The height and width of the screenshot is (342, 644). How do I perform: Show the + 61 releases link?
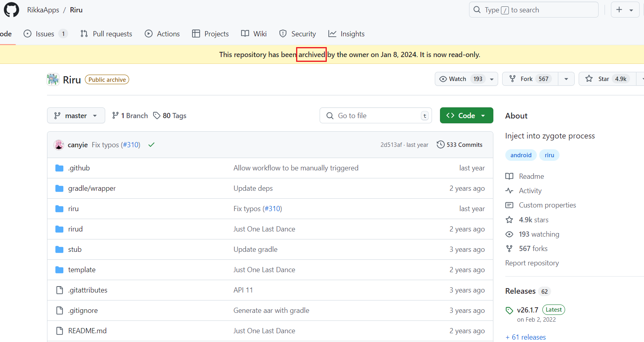(526, 337)
